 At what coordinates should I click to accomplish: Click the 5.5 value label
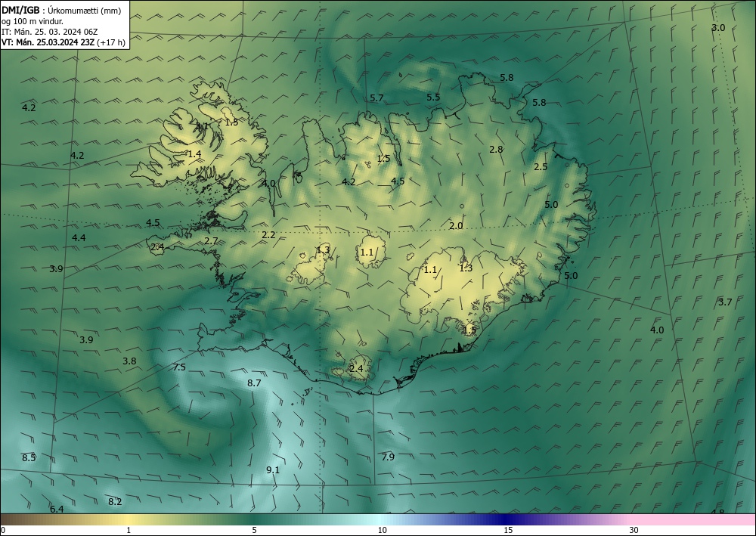tap(433, 97)
